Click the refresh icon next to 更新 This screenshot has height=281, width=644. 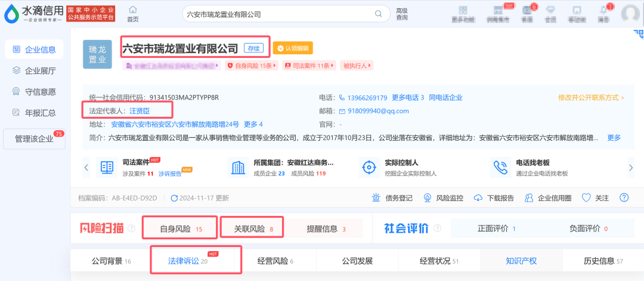pos(174,198)
